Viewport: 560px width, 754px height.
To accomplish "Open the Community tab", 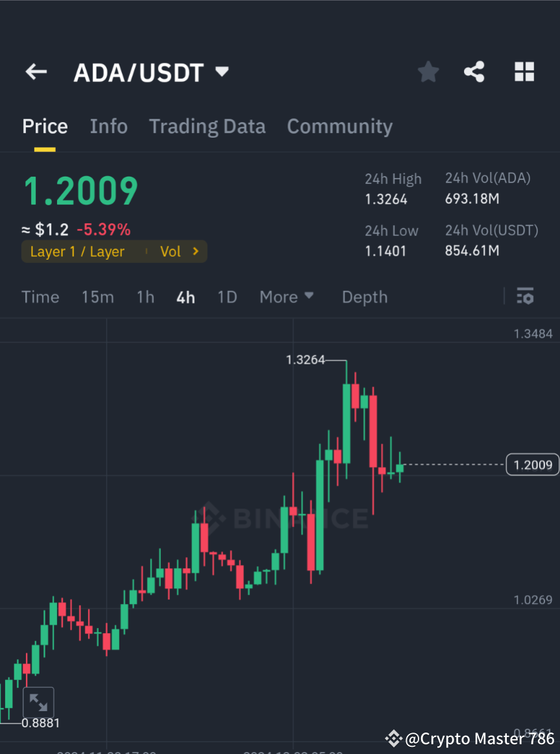I will click(339, 126).
